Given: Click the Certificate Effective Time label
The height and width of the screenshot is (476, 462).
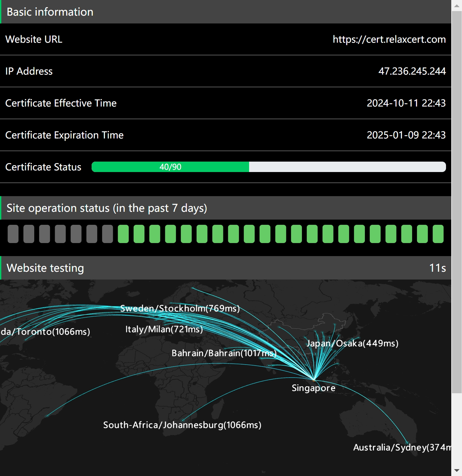Looking at the screenshot, I should (x=61, y=103).
